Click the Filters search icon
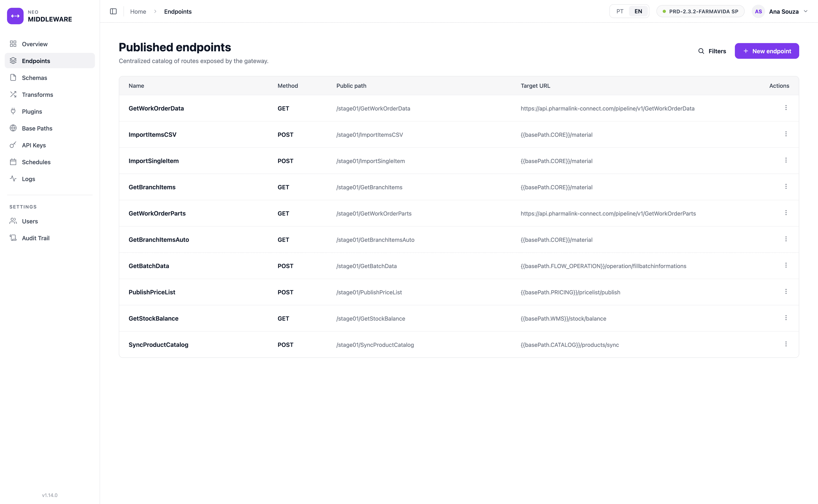818x504 pixels. [701, 51]
